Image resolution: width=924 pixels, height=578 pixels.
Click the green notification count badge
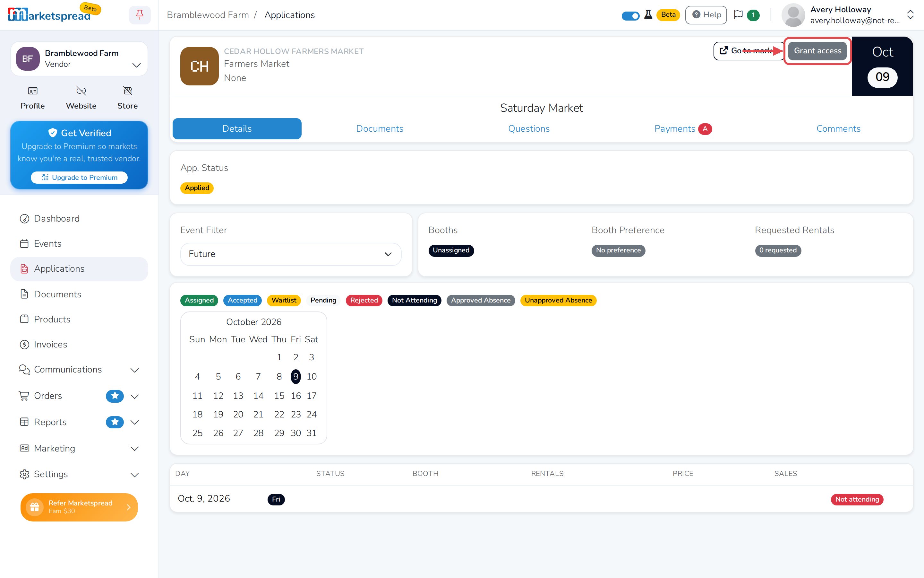click(753, 15)
